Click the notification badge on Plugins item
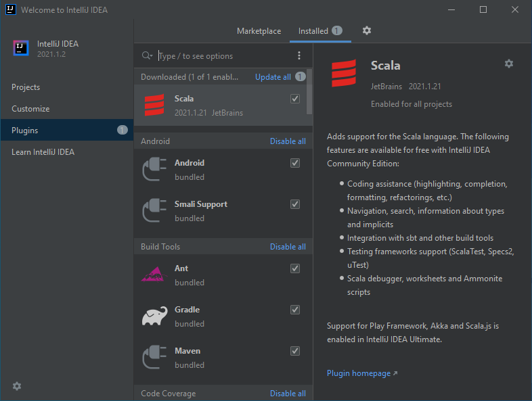 pos(122,130)
